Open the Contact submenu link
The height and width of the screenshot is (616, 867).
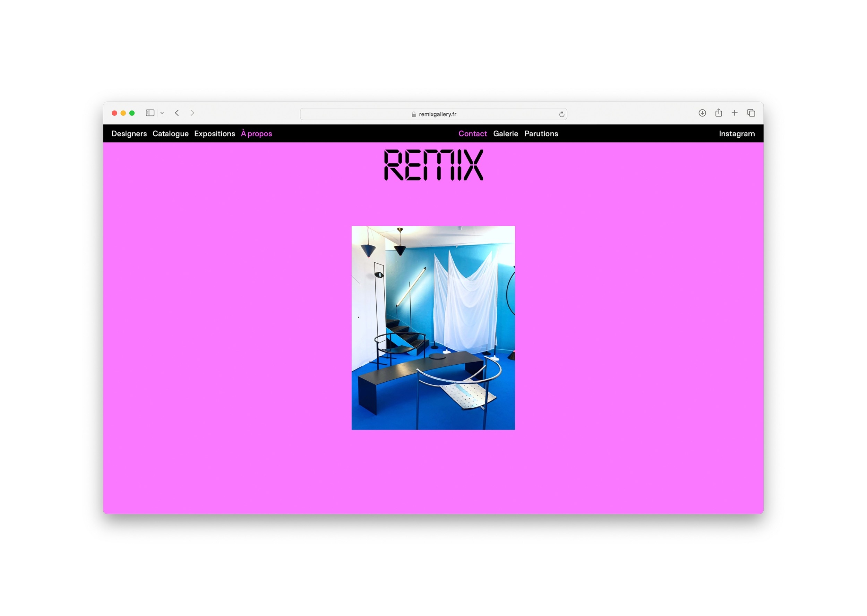pos(472,133)
